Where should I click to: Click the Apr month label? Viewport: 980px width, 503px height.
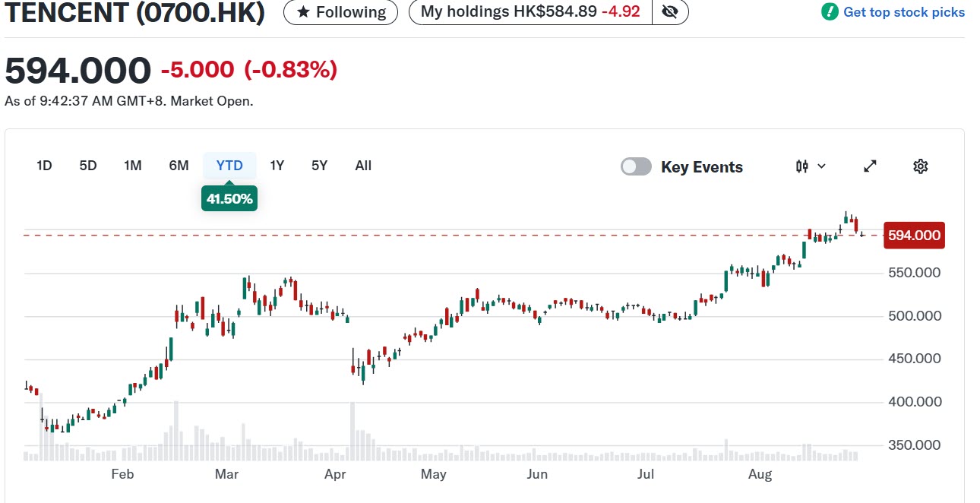(x=335, y=475)
